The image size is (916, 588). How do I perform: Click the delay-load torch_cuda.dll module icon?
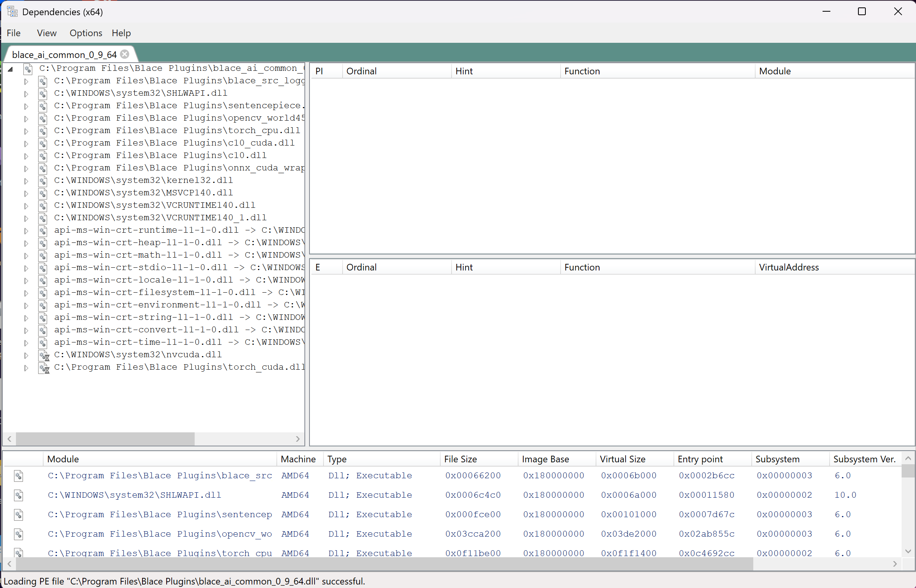click(44, 368)
